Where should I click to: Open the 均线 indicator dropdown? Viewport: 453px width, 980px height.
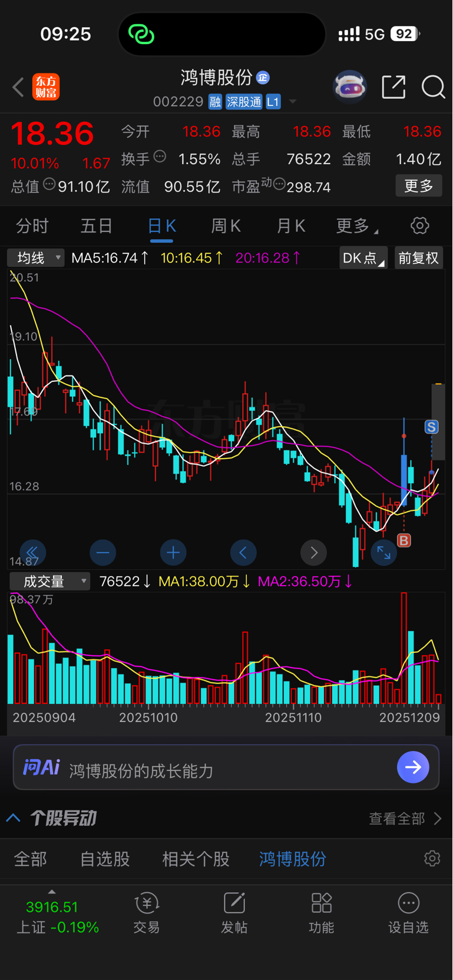coord(36,258)
